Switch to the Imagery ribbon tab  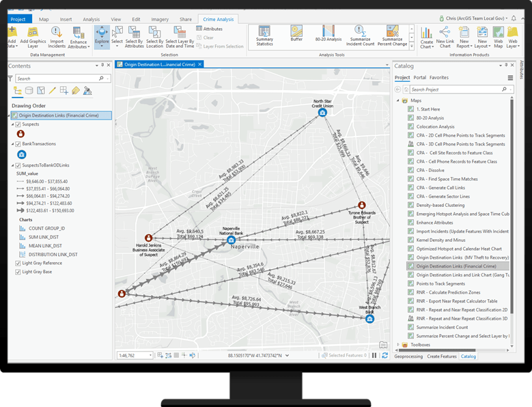160,19
